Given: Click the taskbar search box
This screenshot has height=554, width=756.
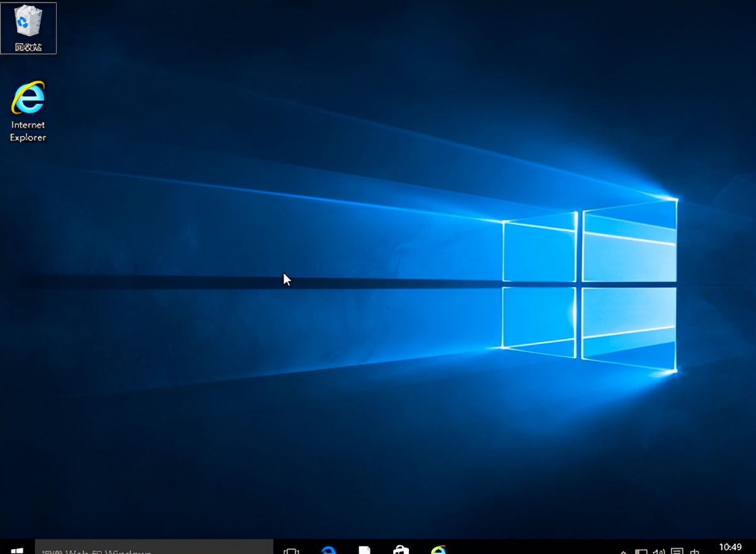Looking at the screenshot, I should pos(151,550).
